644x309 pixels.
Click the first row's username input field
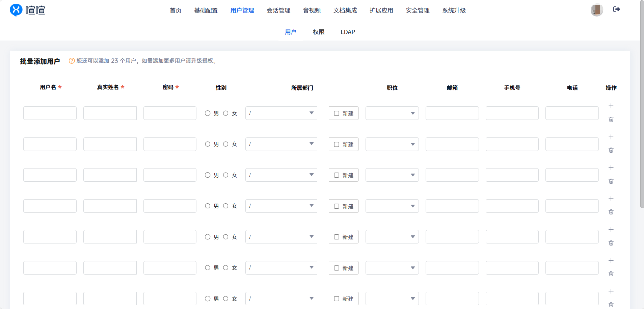tap(50, 113)
